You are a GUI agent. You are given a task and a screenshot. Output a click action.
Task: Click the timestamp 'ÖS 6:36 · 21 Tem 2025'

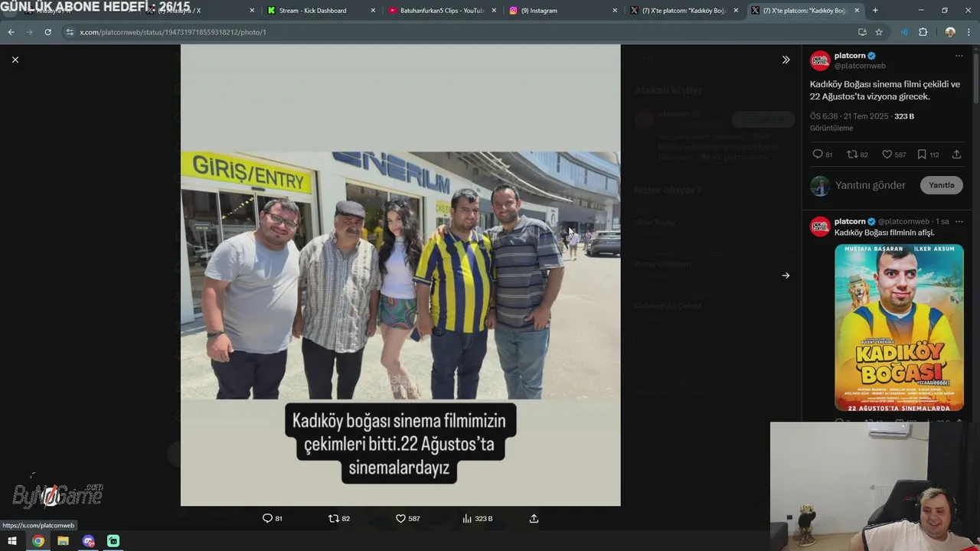[x=849, y=116]
